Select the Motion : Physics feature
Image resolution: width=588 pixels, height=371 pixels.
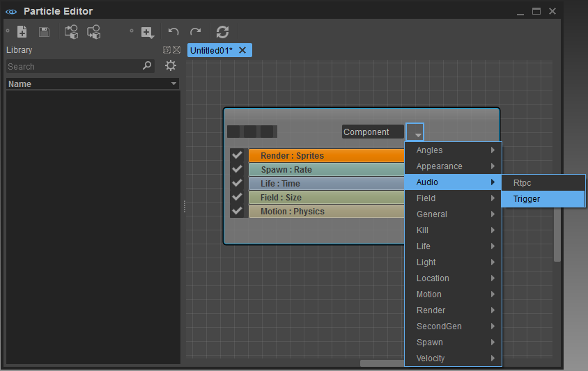tap(326, 211)
